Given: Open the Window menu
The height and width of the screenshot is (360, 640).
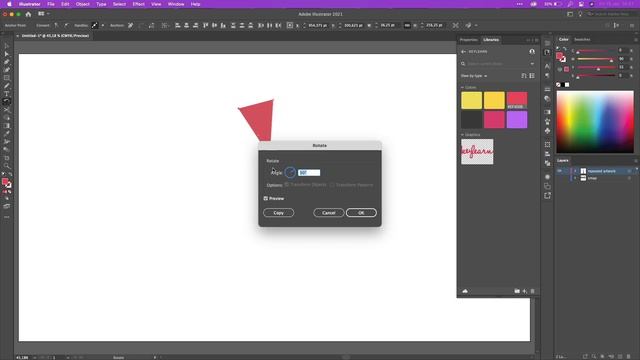Looking at the screenshot, I should (176, 4).
